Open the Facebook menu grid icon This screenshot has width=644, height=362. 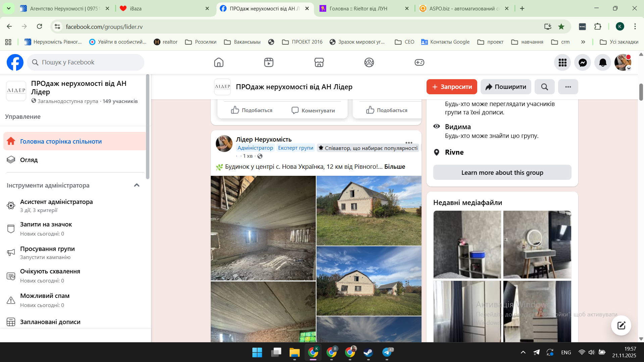pos(562,62)
